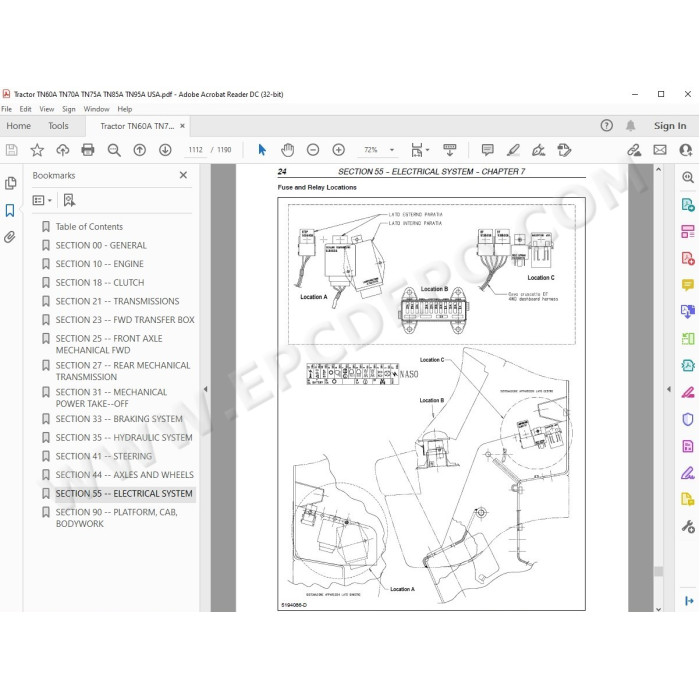700x700 pixels.
Task: Click the document vertical scrollbar thumb
Action: pos(658,571)
